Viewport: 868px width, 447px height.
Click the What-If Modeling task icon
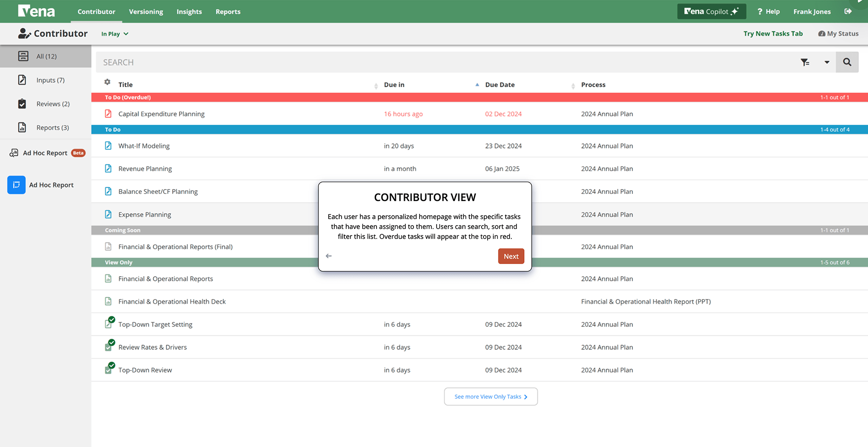tap(108, 146)
